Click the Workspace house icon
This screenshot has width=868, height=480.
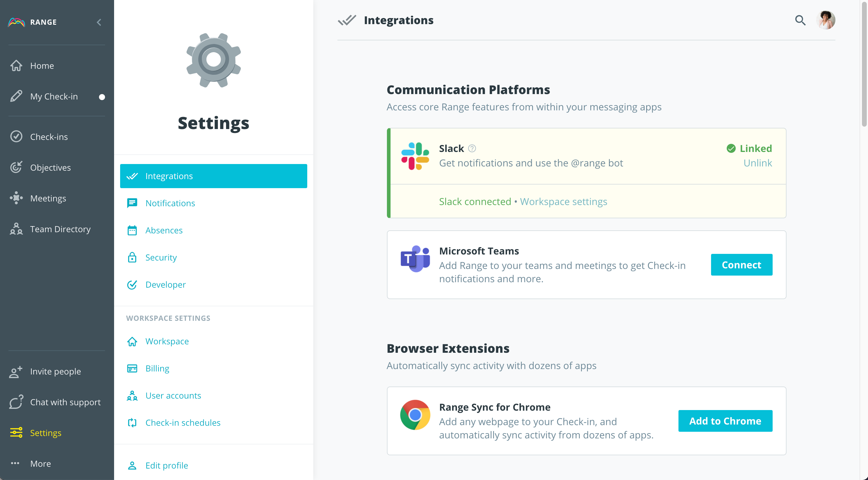(132, 341)
